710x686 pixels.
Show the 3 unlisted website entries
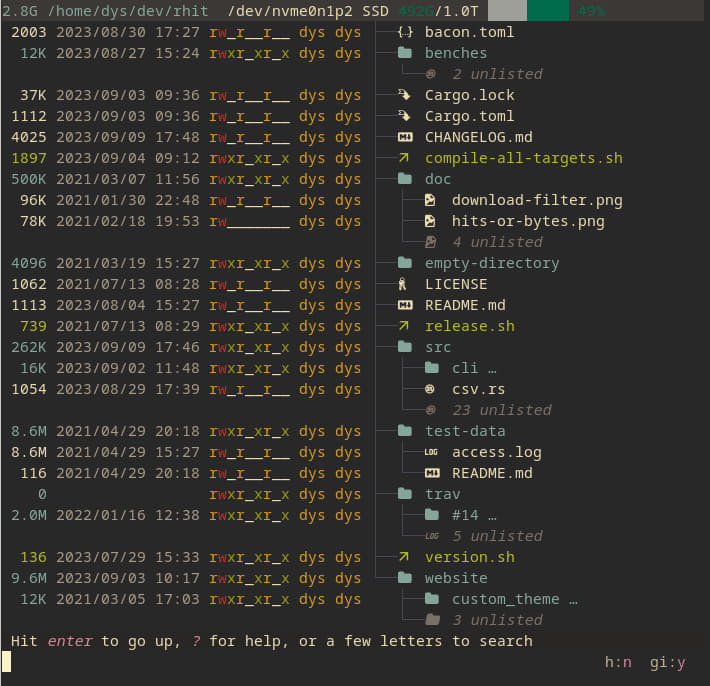pos(497,619)
